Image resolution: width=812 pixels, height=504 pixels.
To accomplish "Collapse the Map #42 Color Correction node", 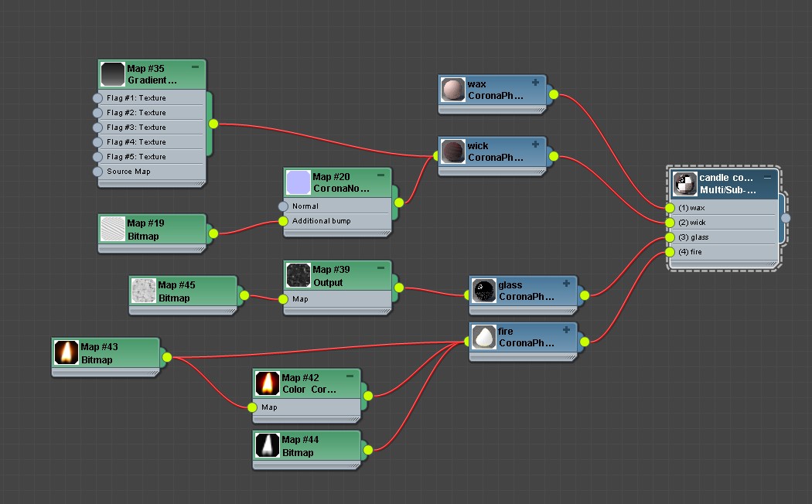I will 350,376.
